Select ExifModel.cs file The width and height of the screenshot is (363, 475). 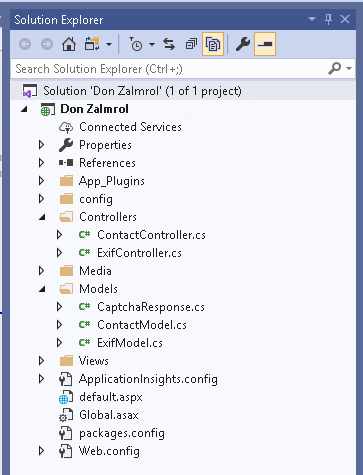(x=130, y=343)
